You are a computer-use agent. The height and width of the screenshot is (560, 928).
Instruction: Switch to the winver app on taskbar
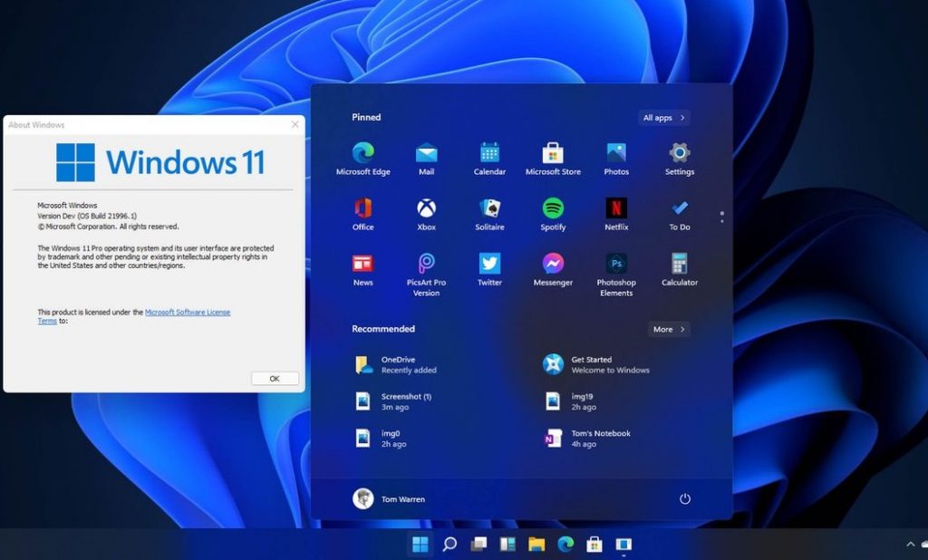tap(623, 544)
